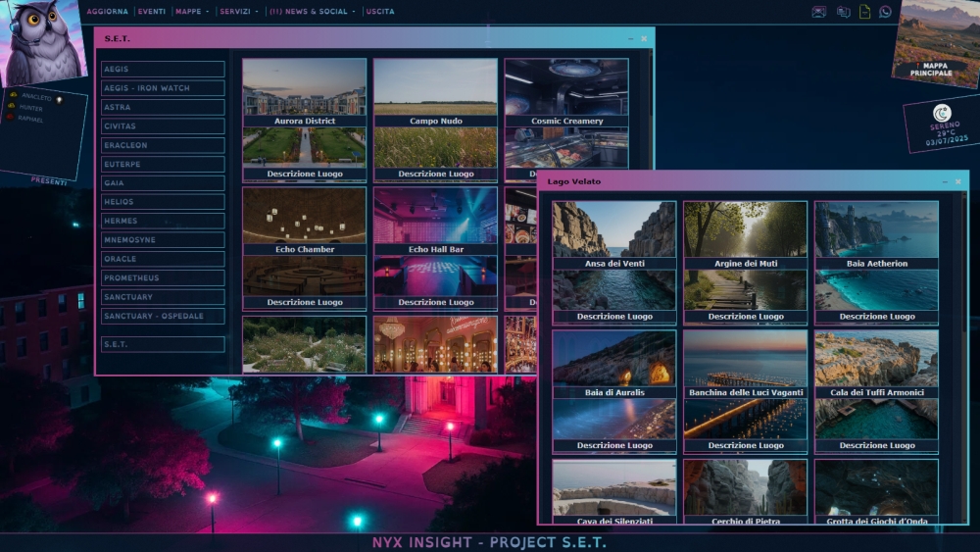Select SANCTUARY - OSPEDALE entry

pyautogui.click(x=163, y=316)
